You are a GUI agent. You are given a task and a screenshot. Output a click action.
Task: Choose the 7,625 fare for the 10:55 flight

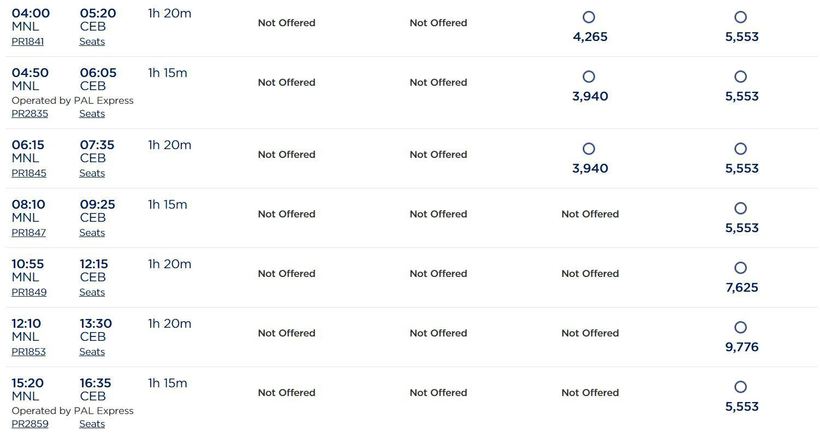[x=740, y=268]
